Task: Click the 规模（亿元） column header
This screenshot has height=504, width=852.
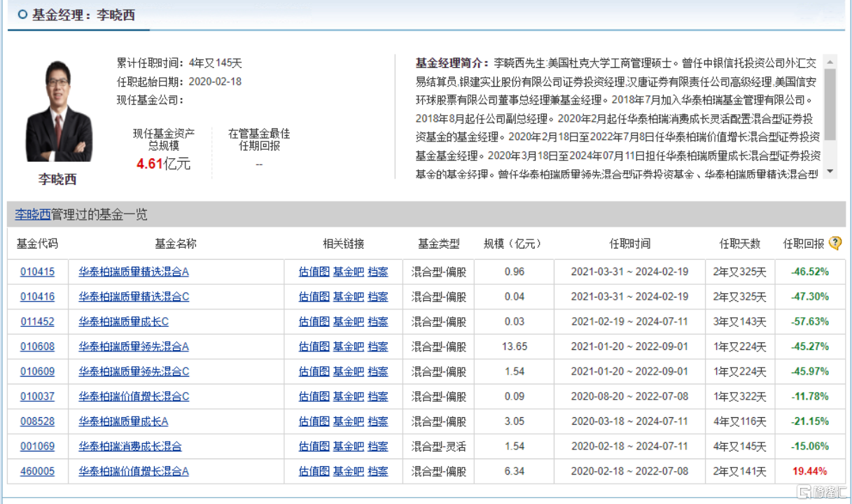Action: click(513, 244)
